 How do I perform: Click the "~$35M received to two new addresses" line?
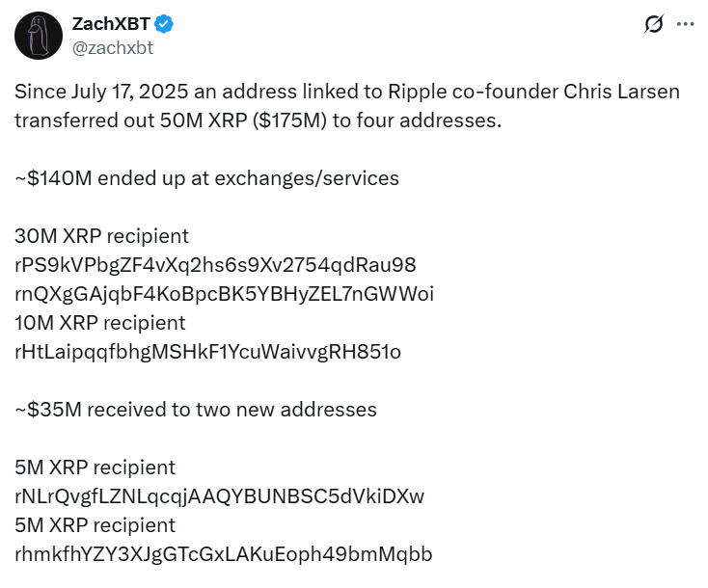(x=195, y=410)
